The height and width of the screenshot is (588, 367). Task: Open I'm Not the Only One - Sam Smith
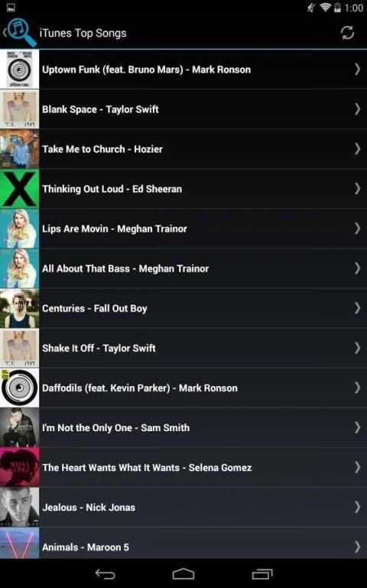[183, 427]
